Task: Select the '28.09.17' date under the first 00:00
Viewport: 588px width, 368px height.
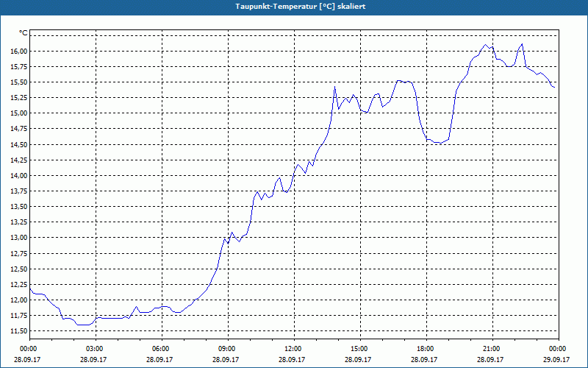Action: pyautogui.click(x=27, y=359)
